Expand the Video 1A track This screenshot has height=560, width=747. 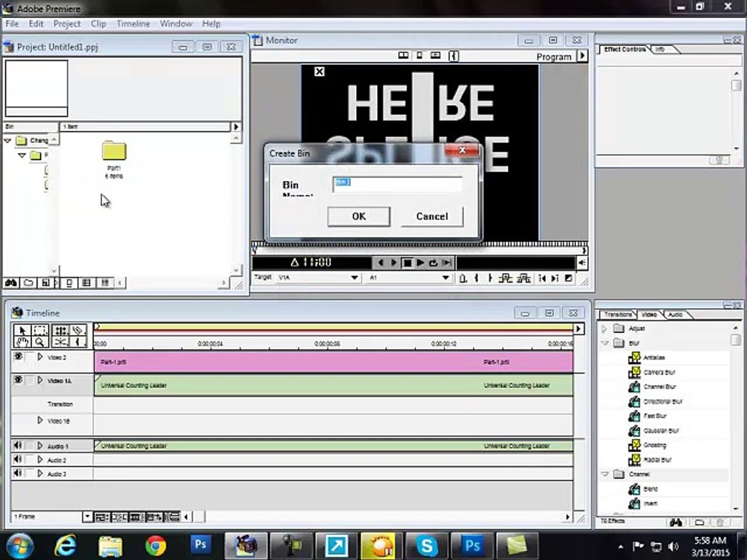click(x=40, y=380)
